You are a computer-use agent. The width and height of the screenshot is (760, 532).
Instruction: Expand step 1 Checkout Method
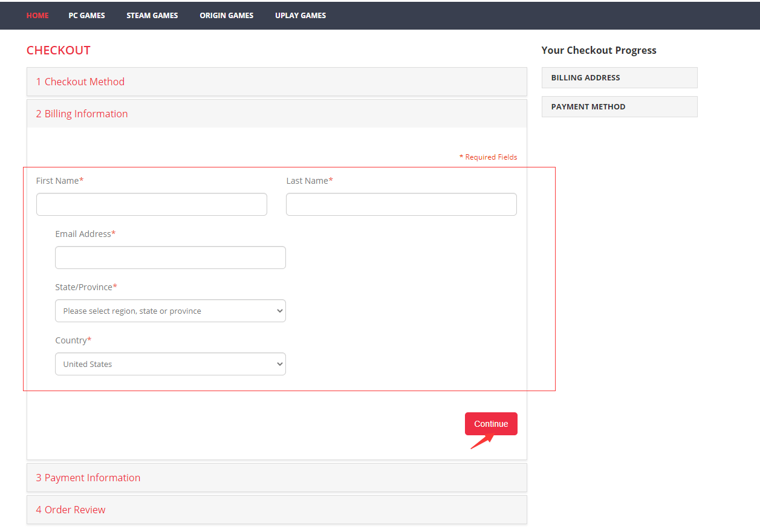(x=80, y=82)
